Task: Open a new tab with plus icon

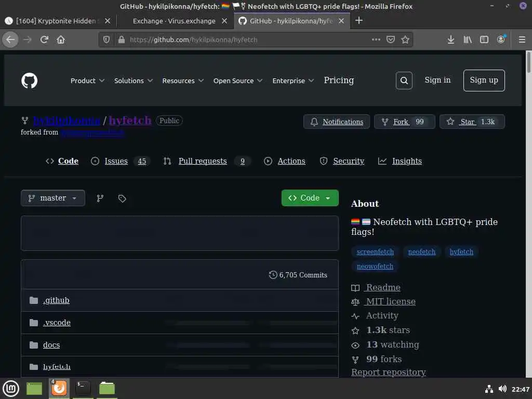Action: [358, 21]
